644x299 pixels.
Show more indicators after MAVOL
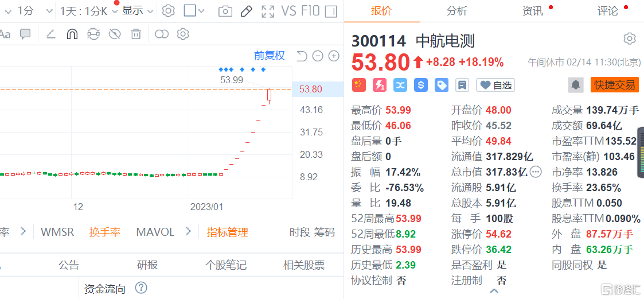[x=188, y=231]
